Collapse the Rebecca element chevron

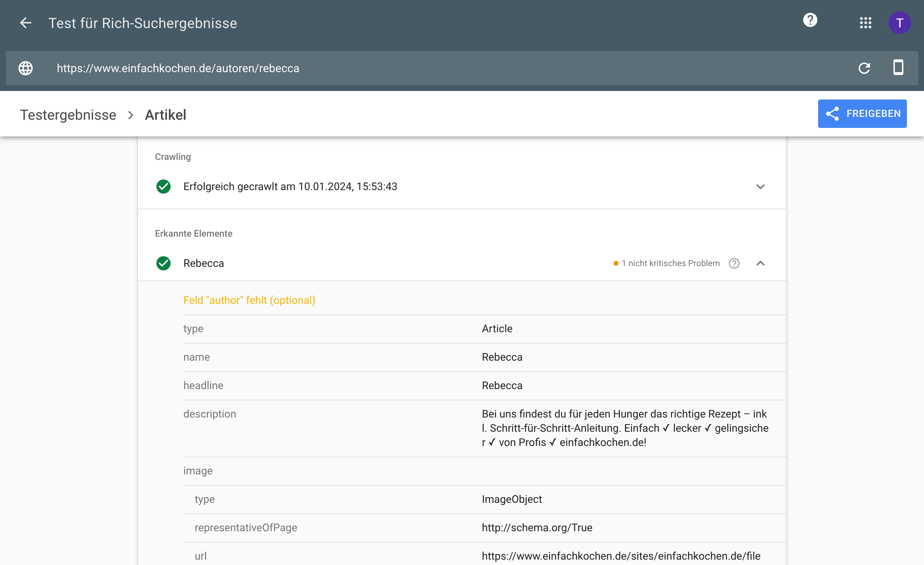[x=760, y=263]
